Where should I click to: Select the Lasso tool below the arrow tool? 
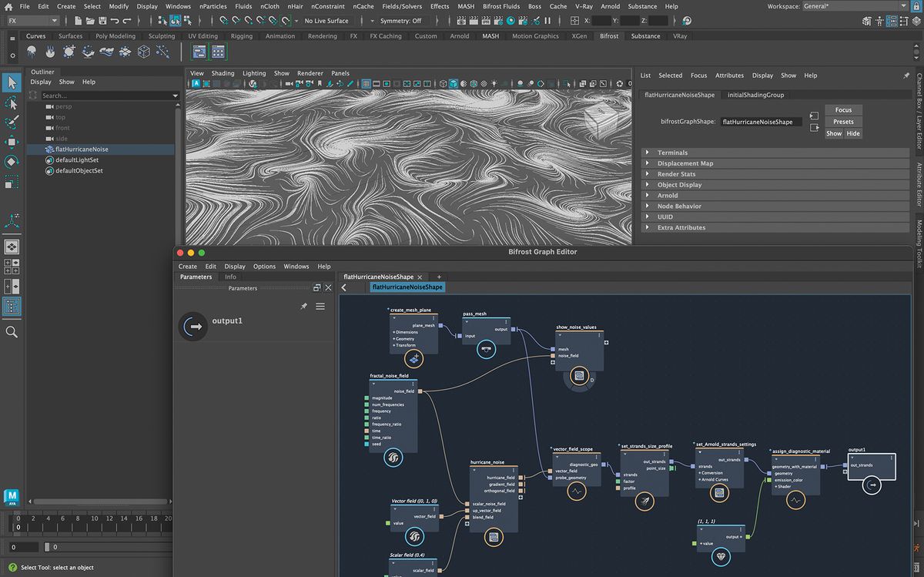tap(11, 103)
